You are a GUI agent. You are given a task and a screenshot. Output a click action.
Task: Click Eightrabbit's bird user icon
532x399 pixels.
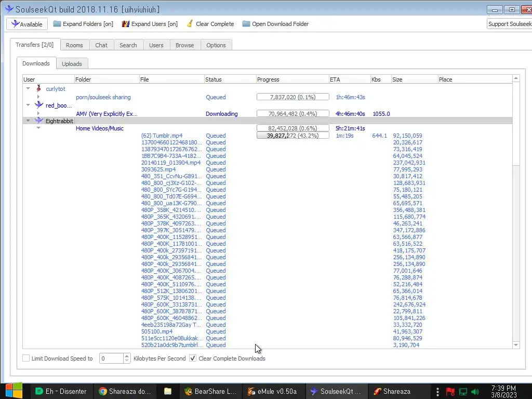pos(39,121)
